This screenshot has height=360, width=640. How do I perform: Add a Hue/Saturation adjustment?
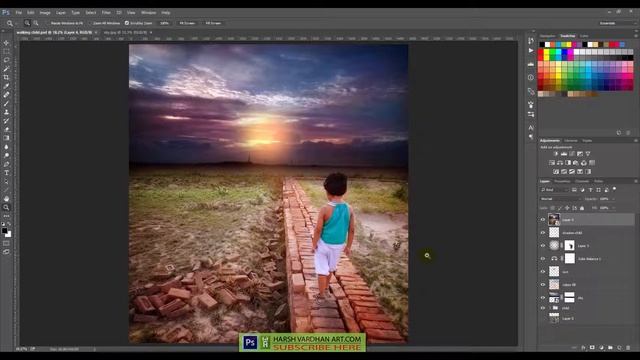[x=552, y=163]
